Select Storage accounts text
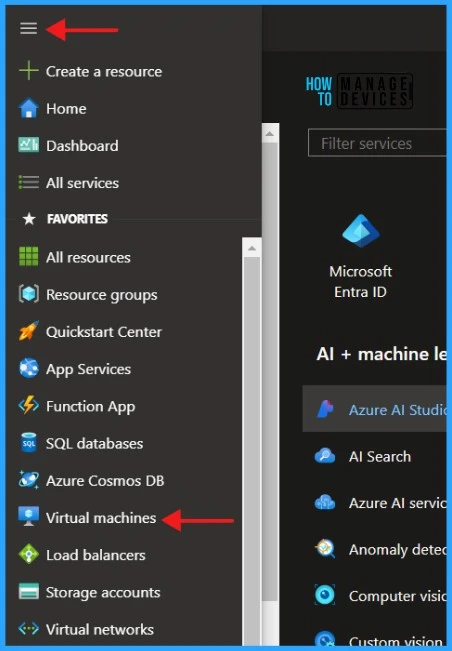 point(103,592)
